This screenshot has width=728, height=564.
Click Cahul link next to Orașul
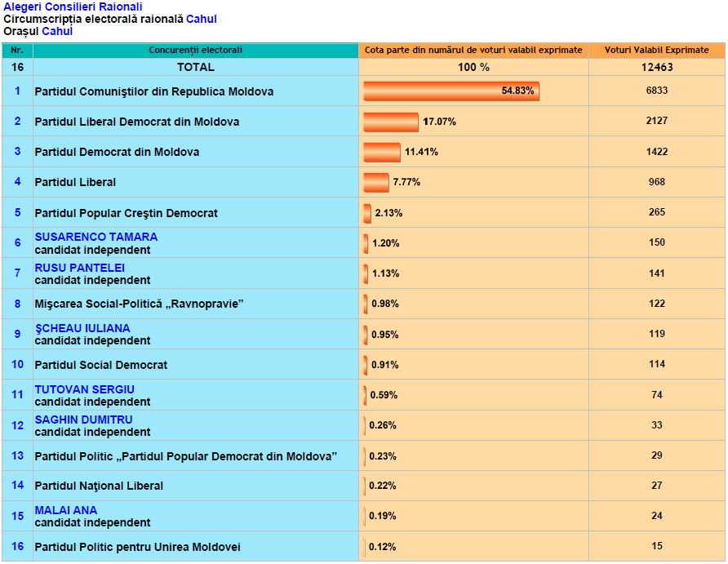(x=57, y=31)
